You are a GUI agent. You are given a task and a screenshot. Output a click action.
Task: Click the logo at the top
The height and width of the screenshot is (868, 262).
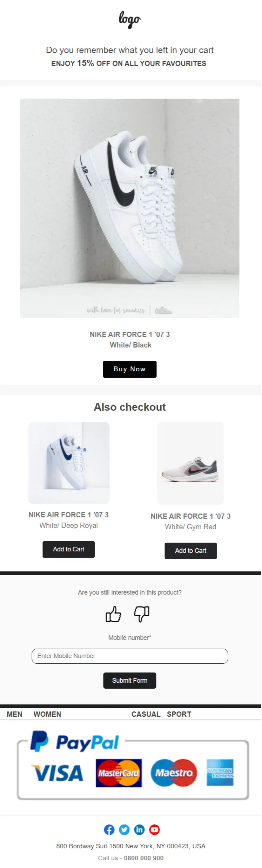(x=130, y=19)
